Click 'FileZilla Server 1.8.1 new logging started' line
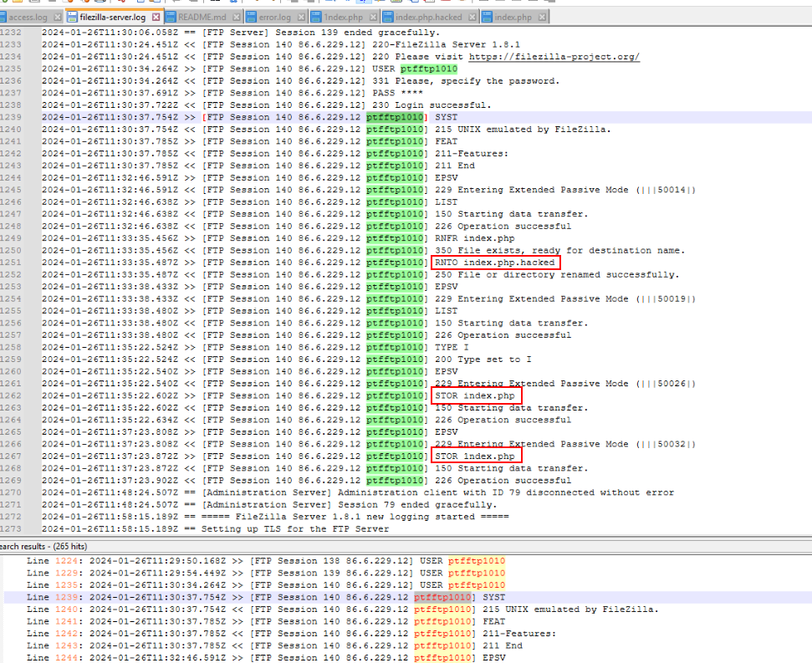The image size is (812, 663). point(355,517)
